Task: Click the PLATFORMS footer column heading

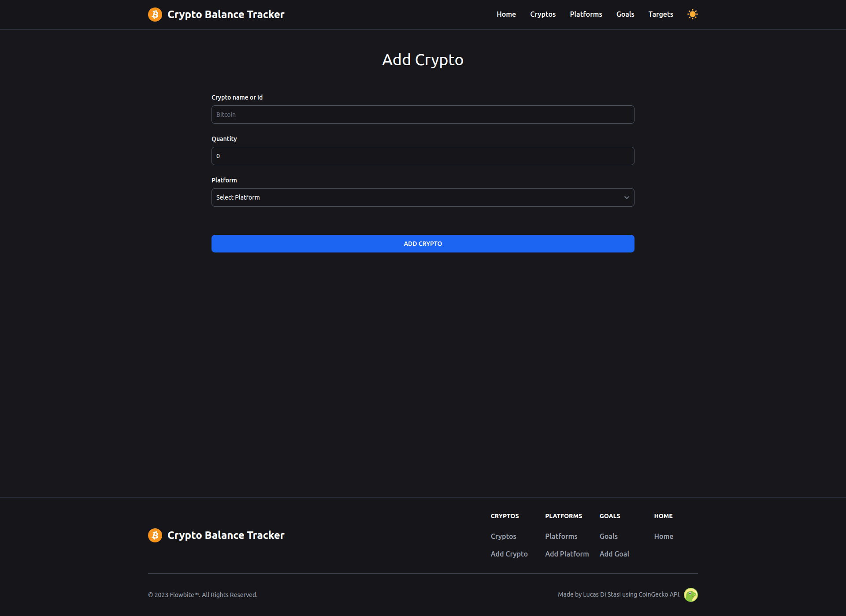Action: (564, 516)
